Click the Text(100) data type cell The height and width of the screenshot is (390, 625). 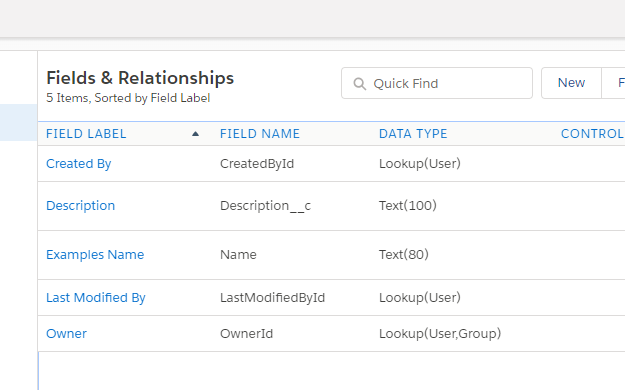(408, 205)
